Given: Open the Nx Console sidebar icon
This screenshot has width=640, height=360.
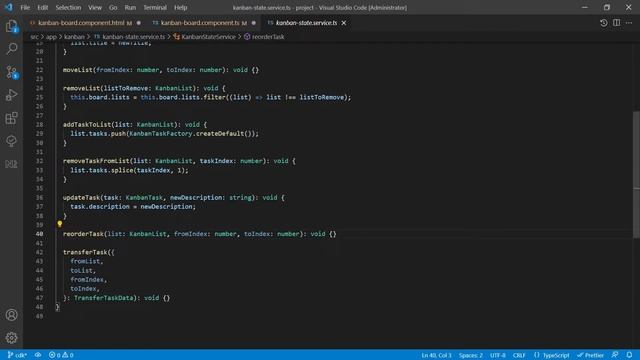Looking at the screenshot, I should pos(11,164).
